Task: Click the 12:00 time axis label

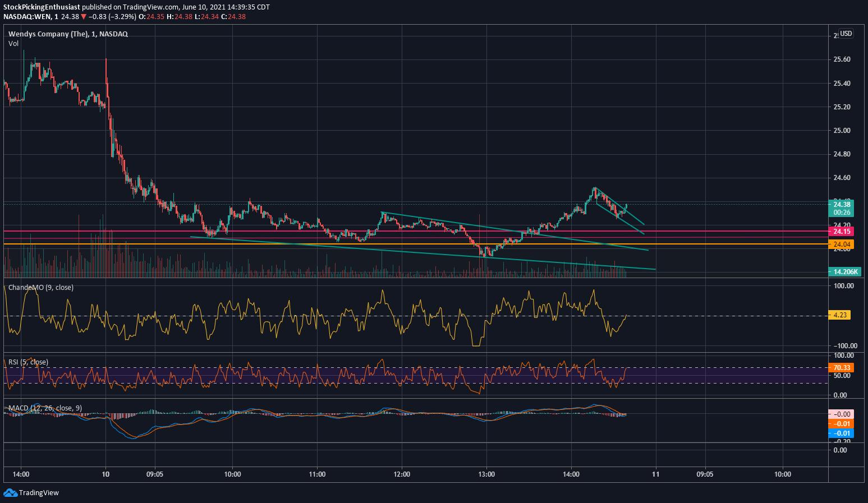Action: point(402,474)
